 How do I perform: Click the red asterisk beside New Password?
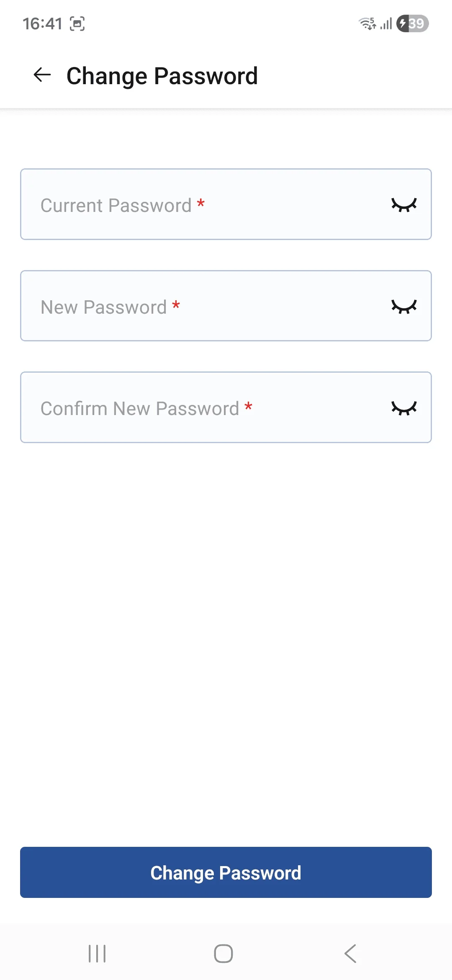tap(176, 305)
